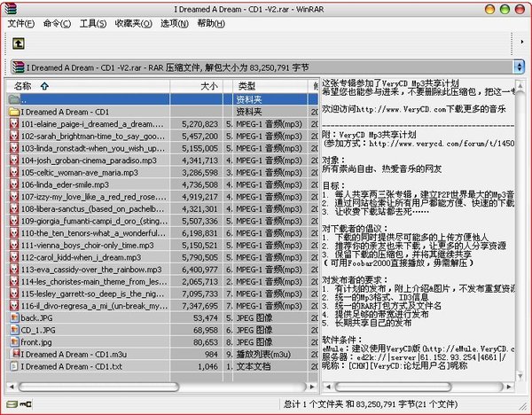
Task: Open the 文件(F) menu
Action: tap(21, 23)
